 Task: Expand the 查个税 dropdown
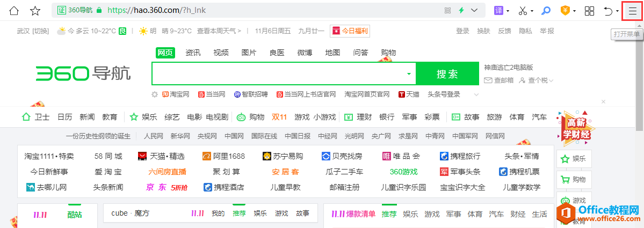click(550, 81)
